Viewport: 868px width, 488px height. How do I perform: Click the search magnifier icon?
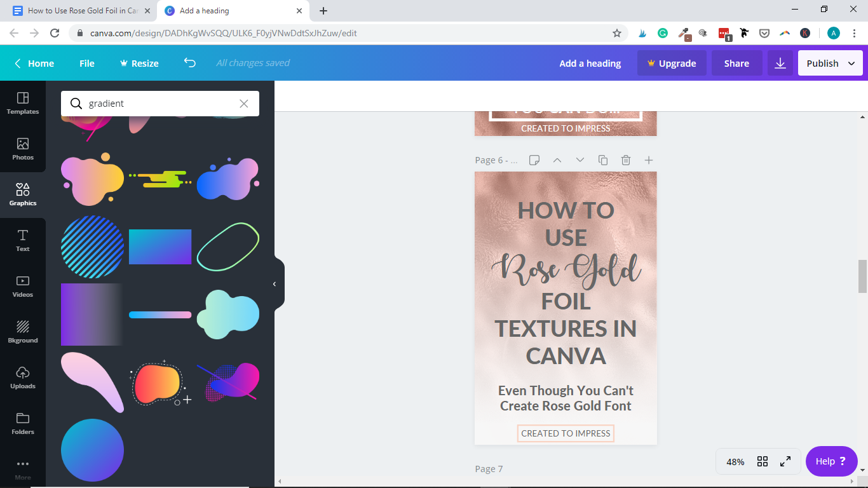pyautogui.click(x=76, y=104)
